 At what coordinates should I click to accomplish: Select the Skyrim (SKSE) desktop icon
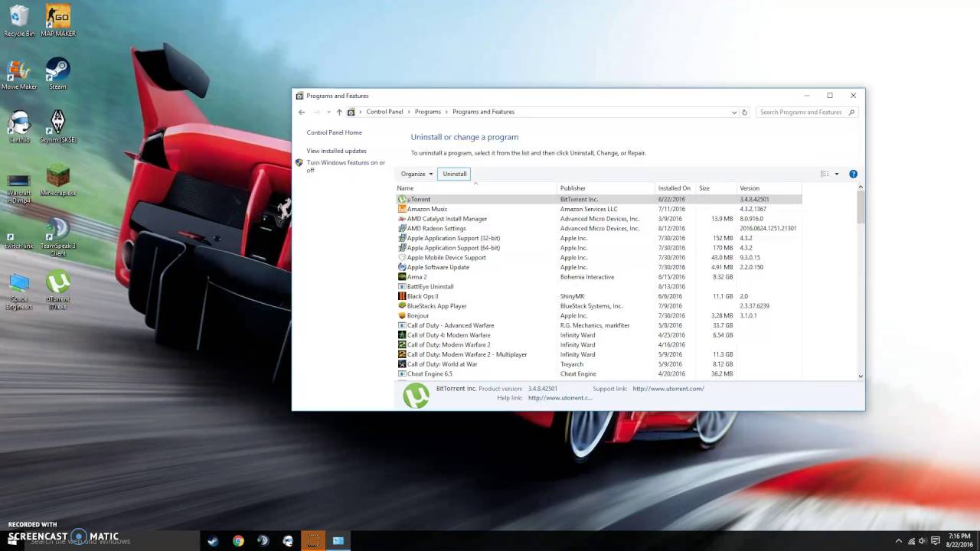(x=58, y=127)
